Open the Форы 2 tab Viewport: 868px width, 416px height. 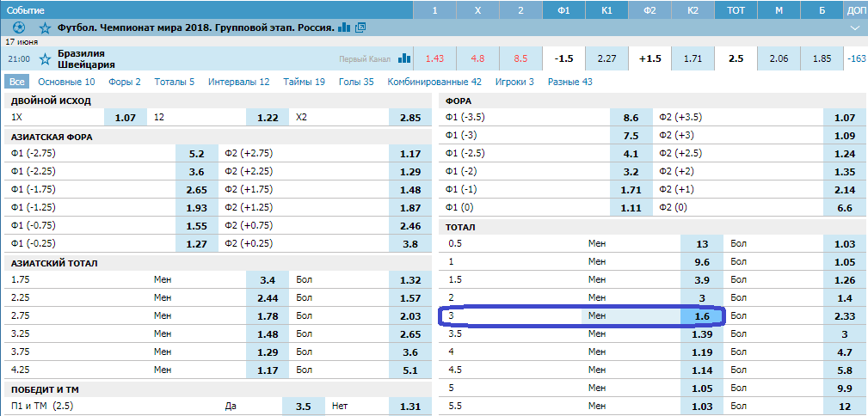(x=125, y=82)
